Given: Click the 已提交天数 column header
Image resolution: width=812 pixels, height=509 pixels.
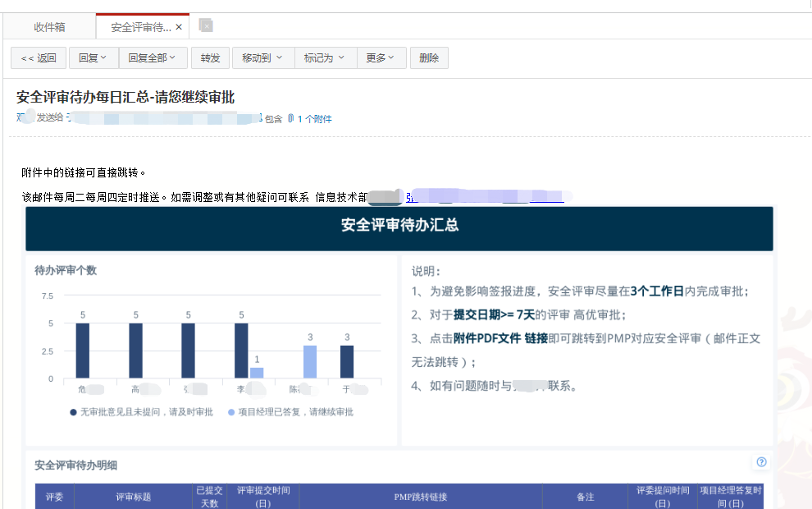Looking at the screenshot, I should pos(209,497).
